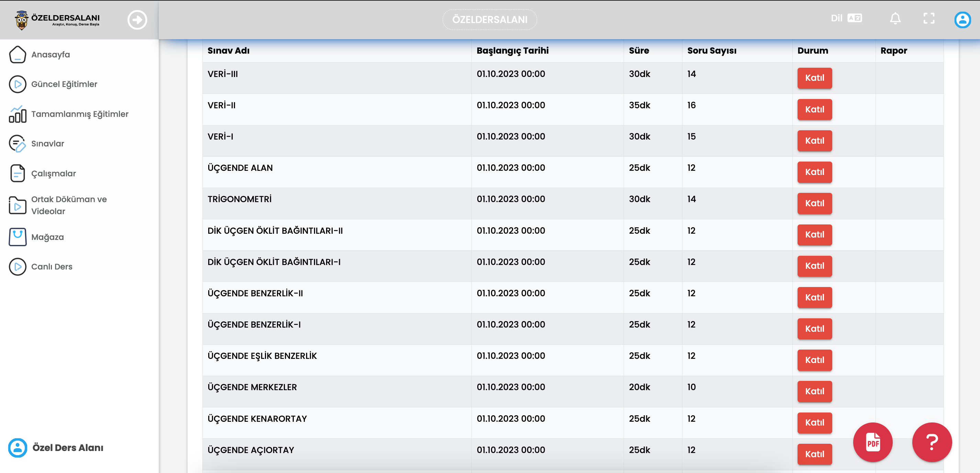Click Katıl for ÜÇGENDE MERKEZLER
The width and height of the screenshot is (980, 473).
[814, 391]
